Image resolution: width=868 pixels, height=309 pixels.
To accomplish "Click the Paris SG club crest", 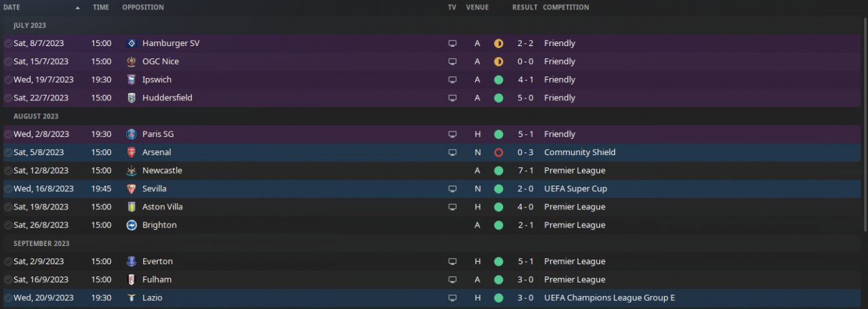I will point(132,134).
